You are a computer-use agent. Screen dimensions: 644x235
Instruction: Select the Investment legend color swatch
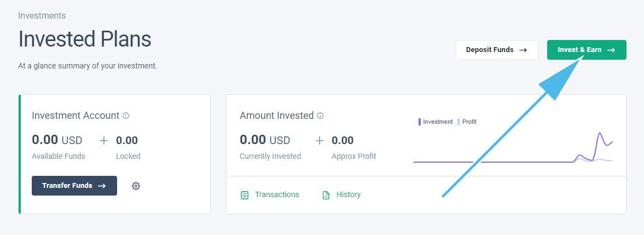pyautogui.click(x=419, y=122)
